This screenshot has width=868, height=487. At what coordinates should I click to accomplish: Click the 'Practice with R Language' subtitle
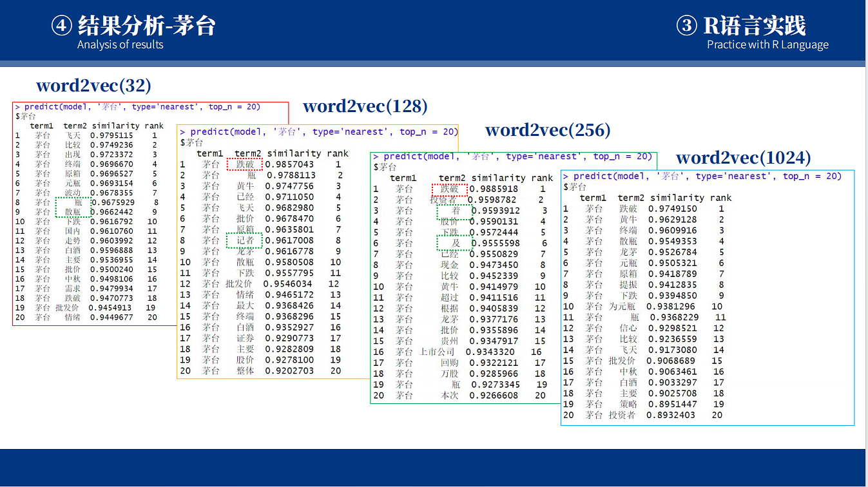(x=767, y=44)
